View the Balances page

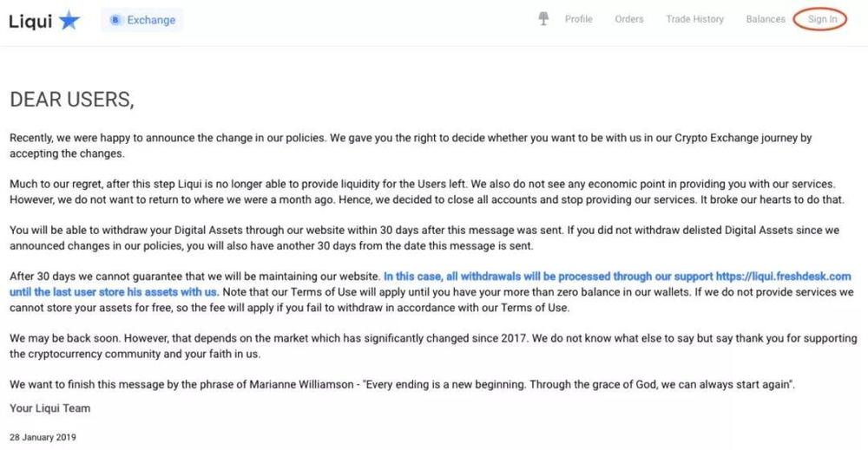pyautogui.click(x=766, y=19)
